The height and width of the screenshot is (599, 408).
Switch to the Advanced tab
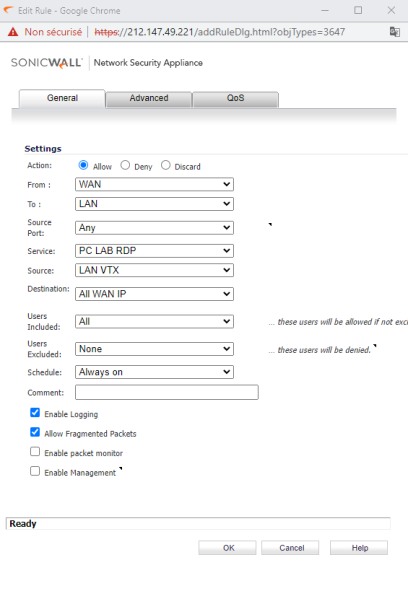(149, 99)
